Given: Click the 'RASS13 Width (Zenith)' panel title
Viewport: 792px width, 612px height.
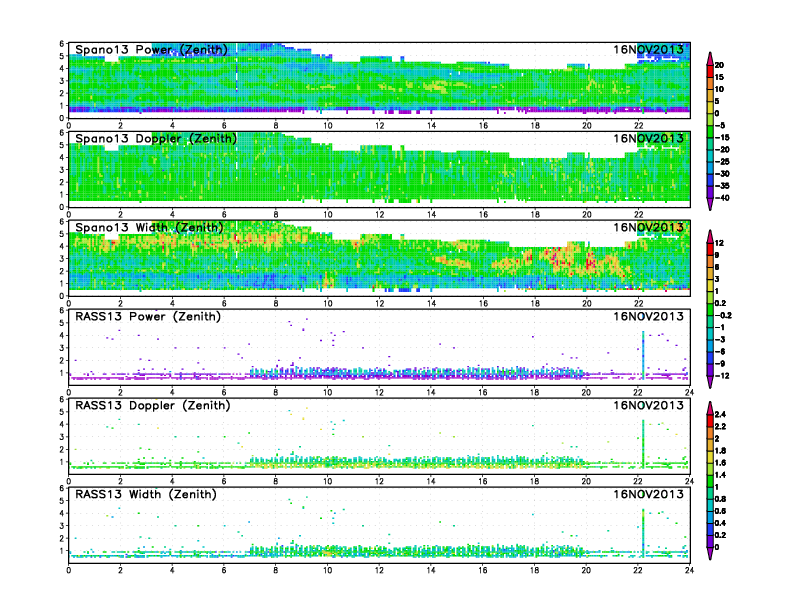Looking at the screenshot, I should 145,494.
